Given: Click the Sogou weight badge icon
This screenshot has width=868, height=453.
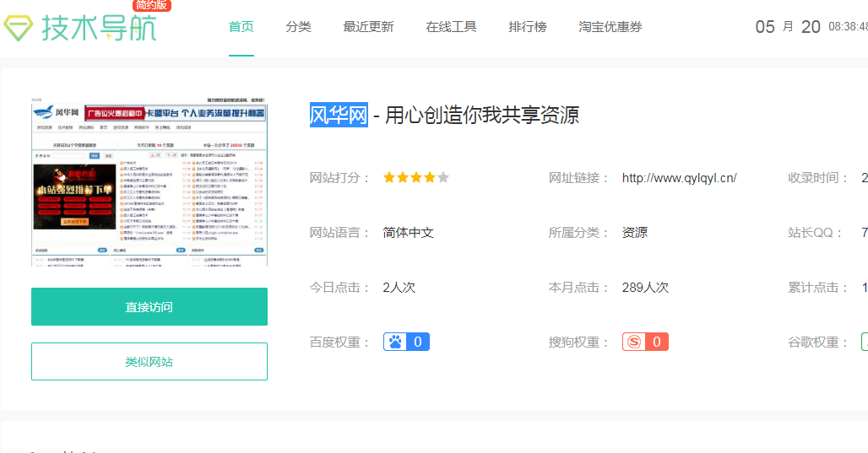Looking at the screenshot, I should click(645, 342).
